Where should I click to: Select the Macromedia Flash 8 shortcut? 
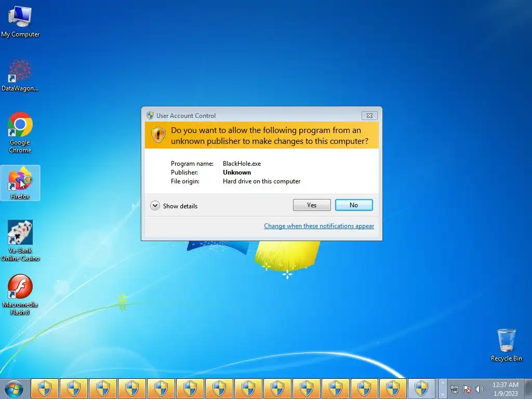pyautogui.click(x=20, y=295)
